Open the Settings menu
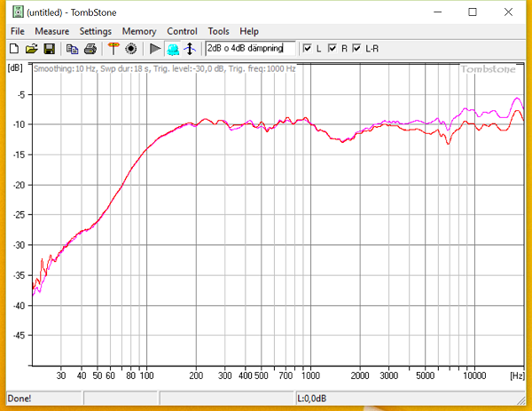 [96, 31]
